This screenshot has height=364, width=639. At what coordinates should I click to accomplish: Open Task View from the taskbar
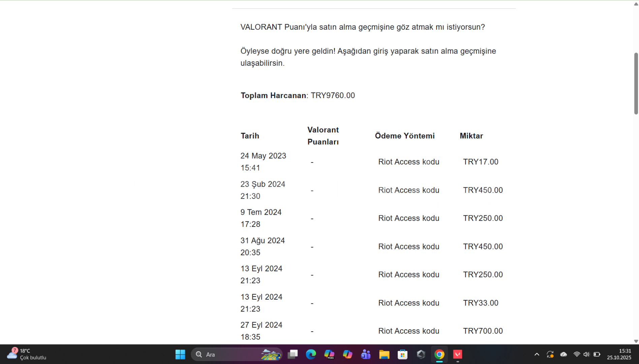click(x=293, y=354)
